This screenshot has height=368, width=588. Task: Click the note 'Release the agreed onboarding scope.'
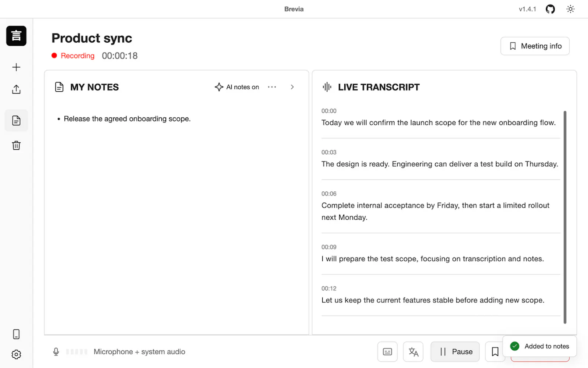tap(127, 119)
